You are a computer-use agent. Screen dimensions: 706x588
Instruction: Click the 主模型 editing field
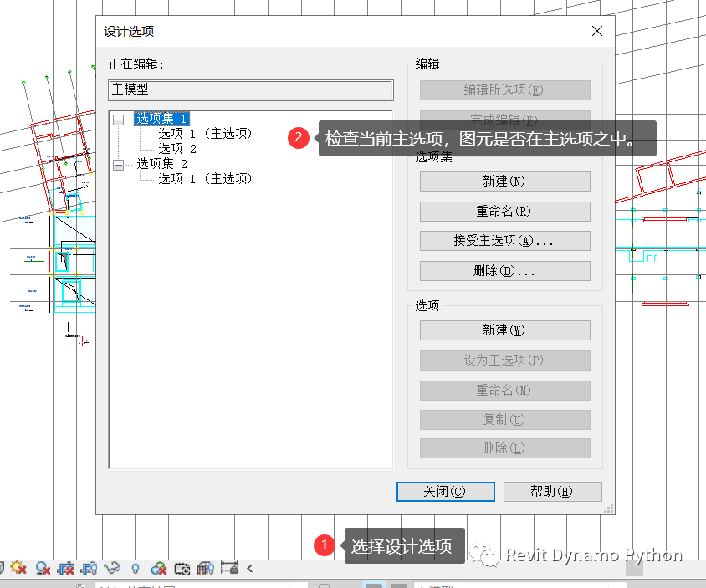251,90
